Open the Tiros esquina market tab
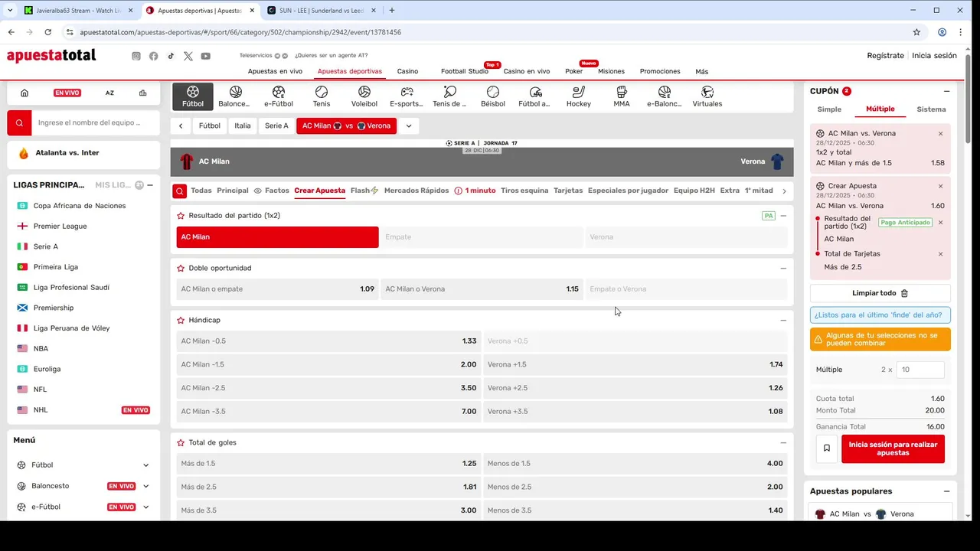The width and height of the screenshot is (980, 551). [524, 191]
